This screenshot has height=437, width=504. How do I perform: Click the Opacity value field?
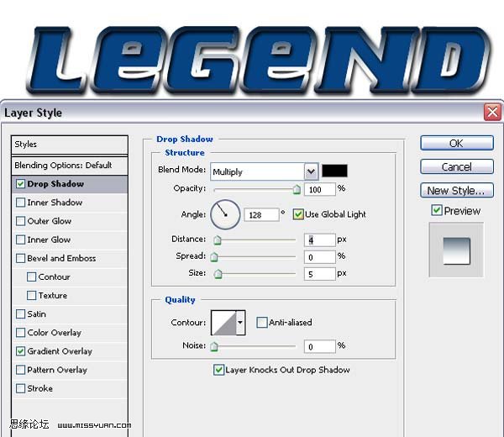[x=320, y=189]
